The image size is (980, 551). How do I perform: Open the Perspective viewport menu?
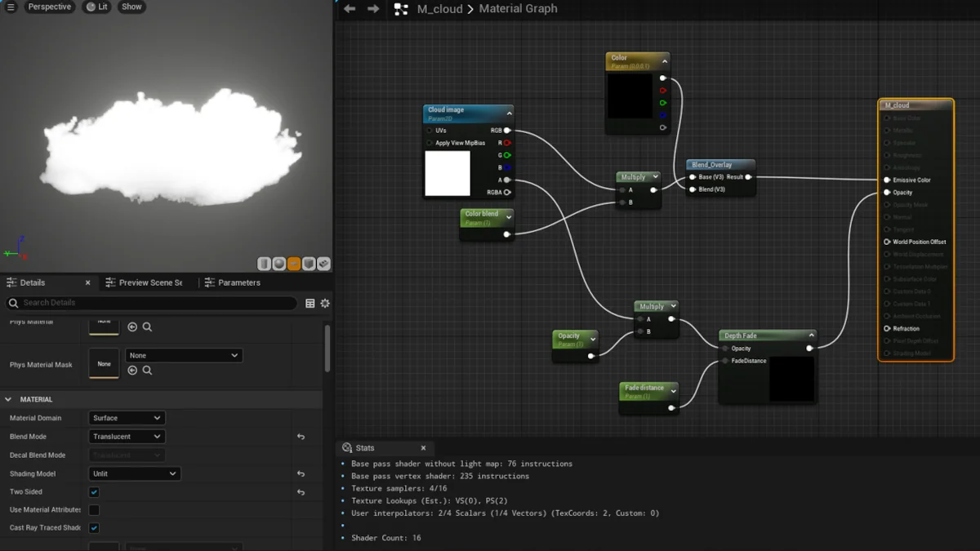coord(49,7)
